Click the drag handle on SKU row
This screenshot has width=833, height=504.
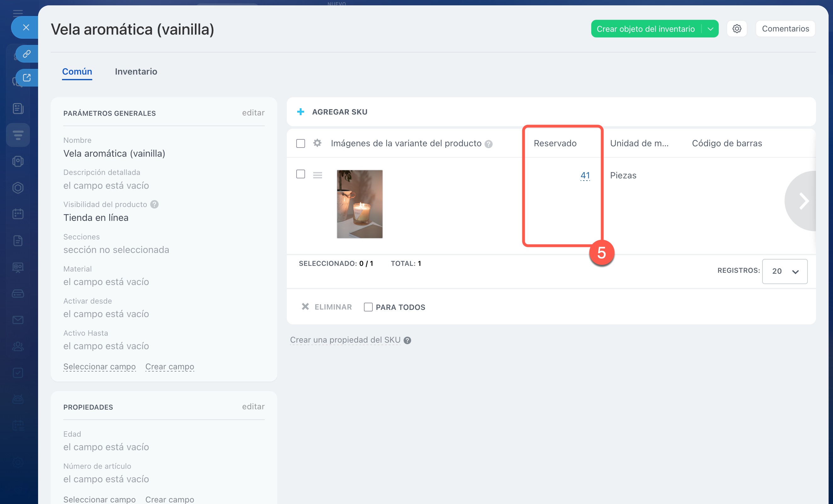tap(317, 175)
